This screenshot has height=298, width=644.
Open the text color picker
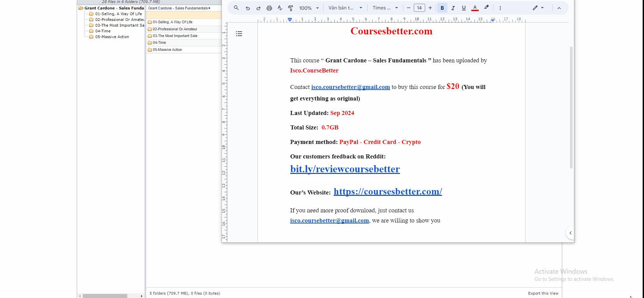point(475,8)
